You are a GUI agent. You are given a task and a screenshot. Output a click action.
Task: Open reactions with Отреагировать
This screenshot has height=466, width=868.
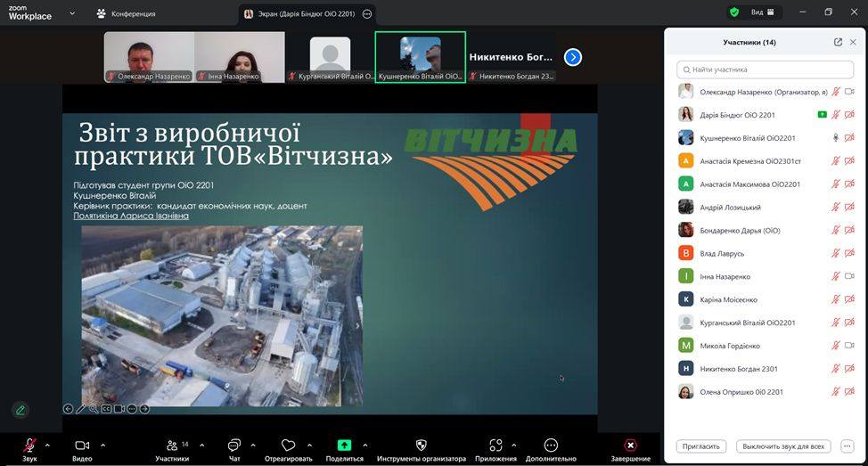289,450
